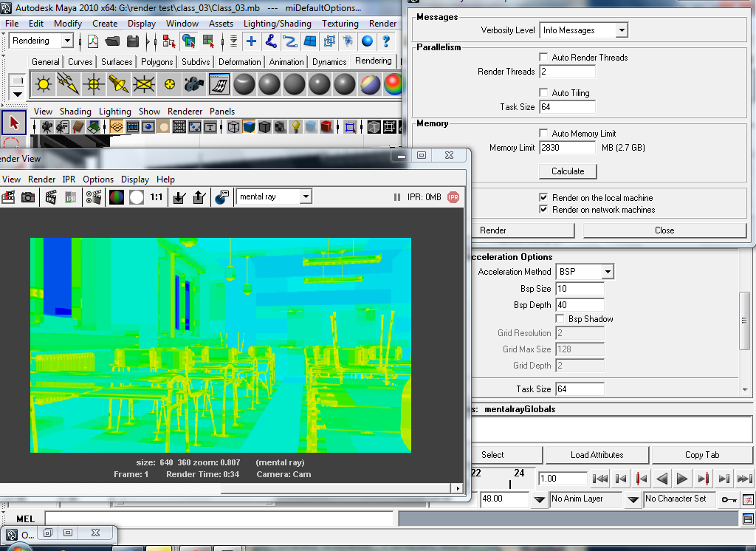Click the help question mark icon

(385, 41)
